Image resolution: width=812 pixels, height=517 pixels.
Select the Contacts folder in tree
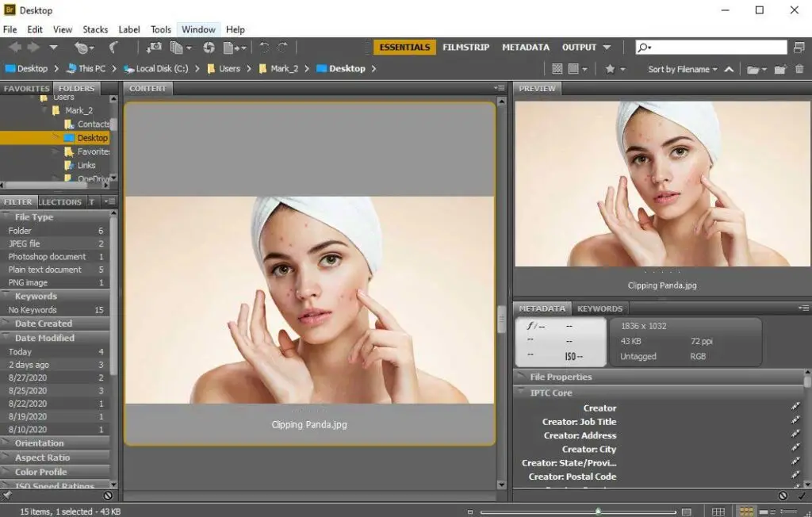87,124
